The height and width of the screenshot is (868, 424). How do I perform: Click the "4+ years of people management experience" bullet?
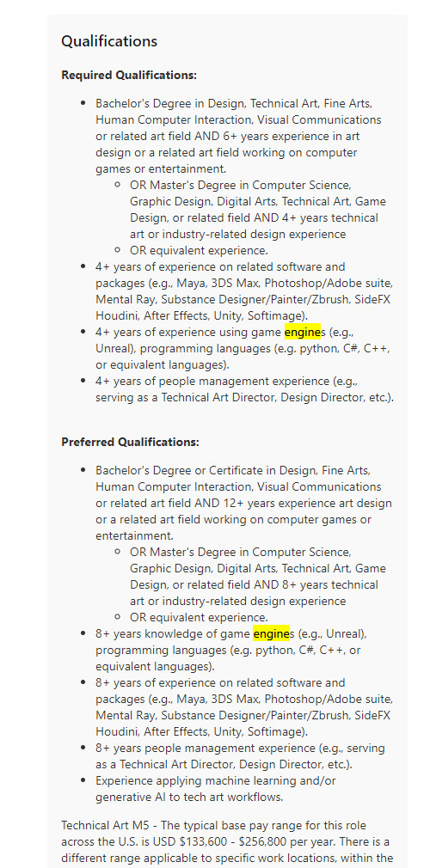click(x=244, y=389)
